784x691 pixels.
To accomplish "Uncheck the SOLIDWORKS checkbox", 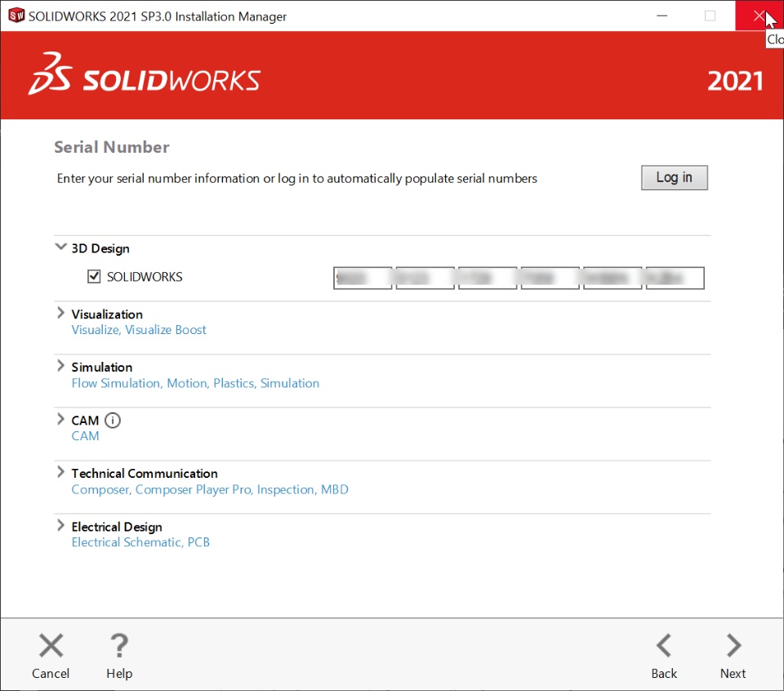I will [94, 277].
